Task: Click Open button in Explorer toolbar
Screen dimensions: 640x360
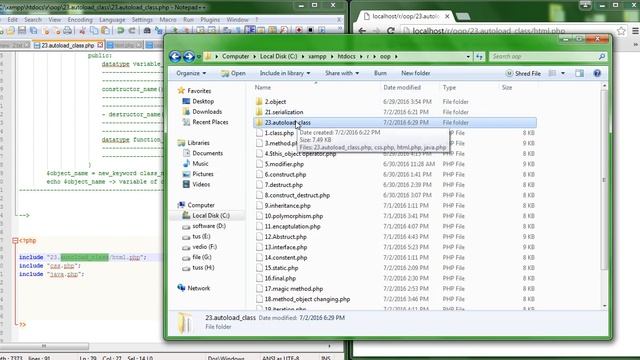Action: pos(233,73)
